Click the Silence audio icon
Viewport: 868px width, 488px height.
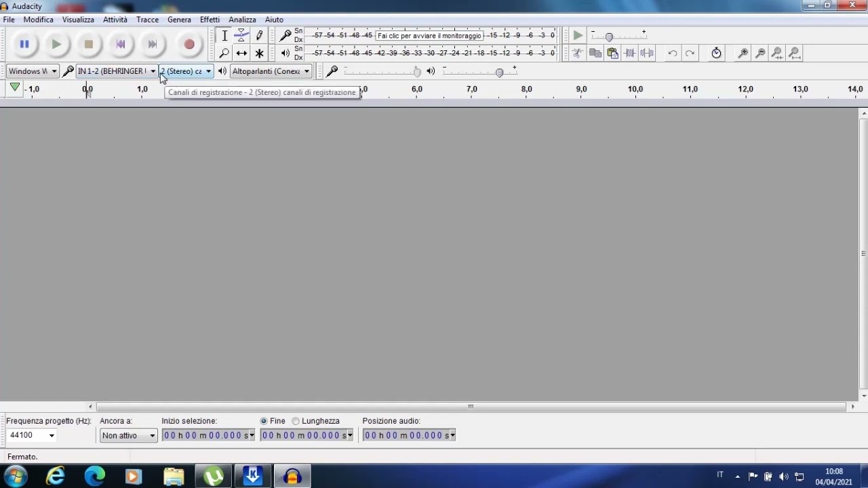coord(648,53)
